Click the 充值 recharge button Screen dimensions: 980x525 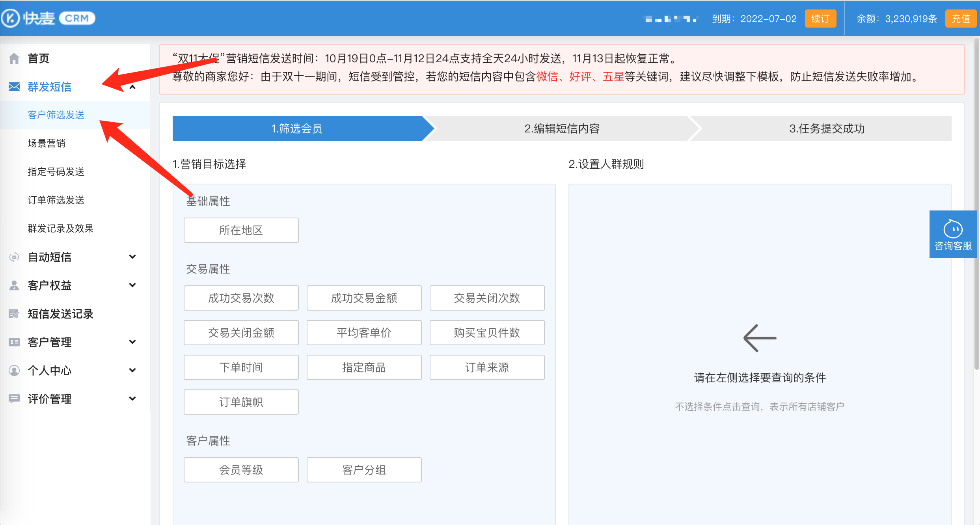[961, 19]
